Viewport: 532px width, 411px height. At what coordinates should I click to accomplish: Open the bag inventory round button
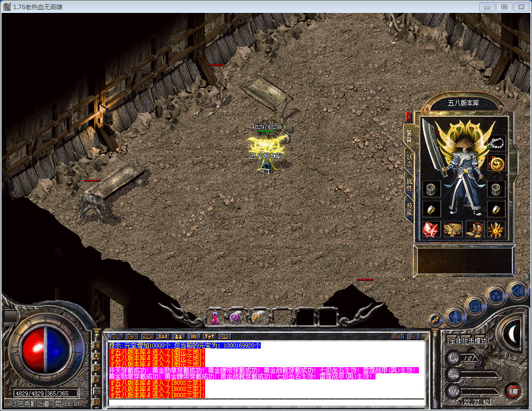click(475, 307)
